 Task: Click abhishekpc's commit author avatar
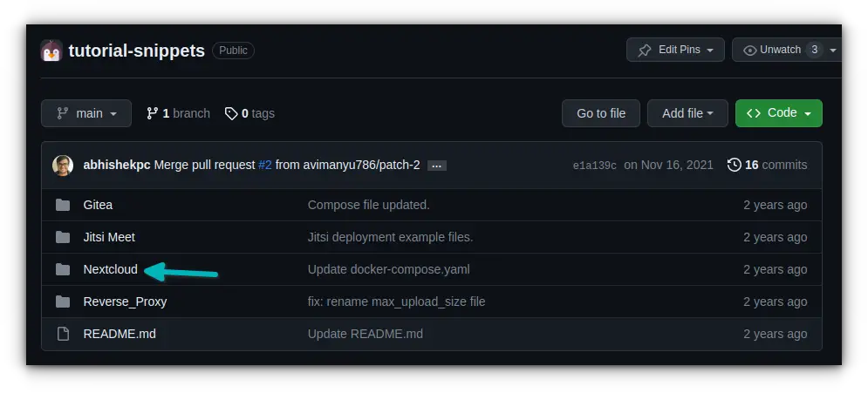tap(63, 166)
